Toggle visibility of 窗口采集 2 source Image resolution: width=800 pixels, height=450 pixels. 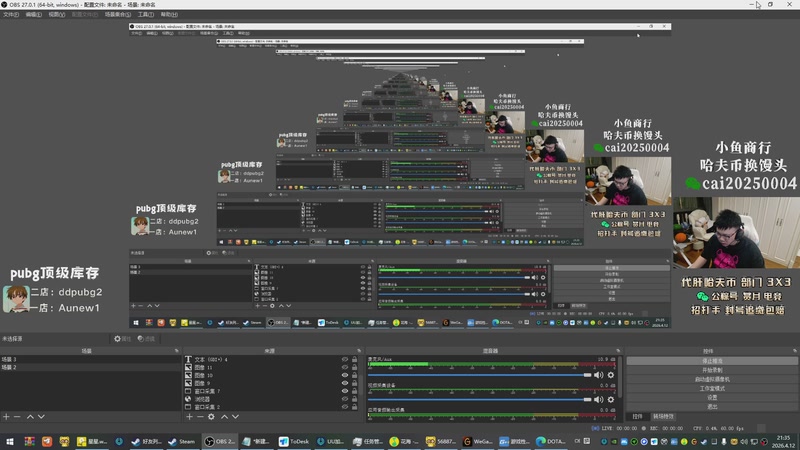click(x=345, y=407)
